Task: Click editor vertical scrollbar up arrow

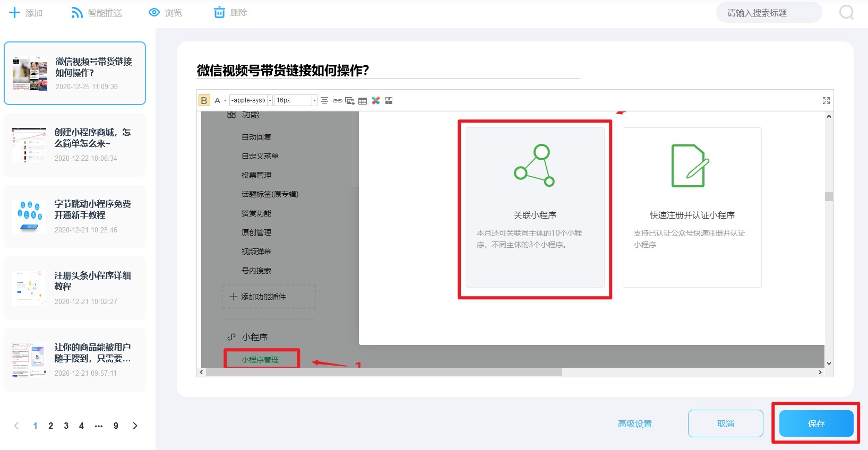Action: [x=829, y=116]
